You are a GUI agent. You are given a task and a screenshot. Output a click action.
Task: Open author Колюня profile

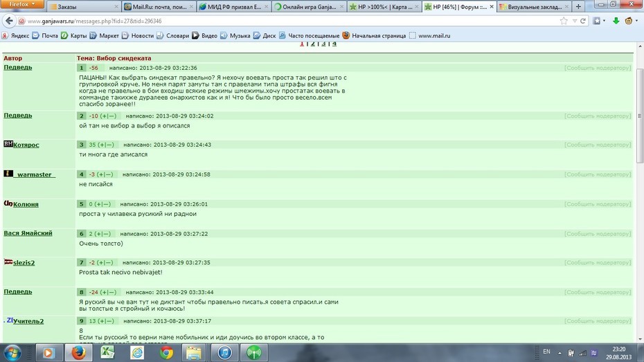[x=26, y=204]
